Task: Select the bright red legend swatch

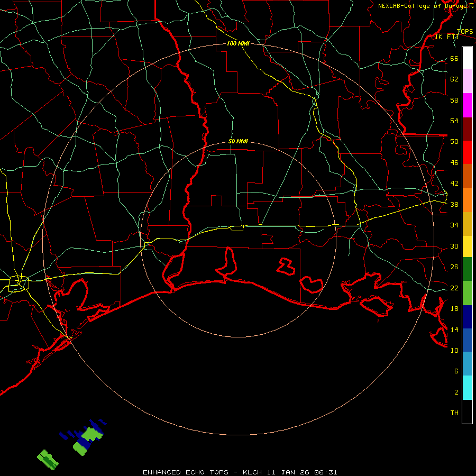Action: tap(467, 152)
